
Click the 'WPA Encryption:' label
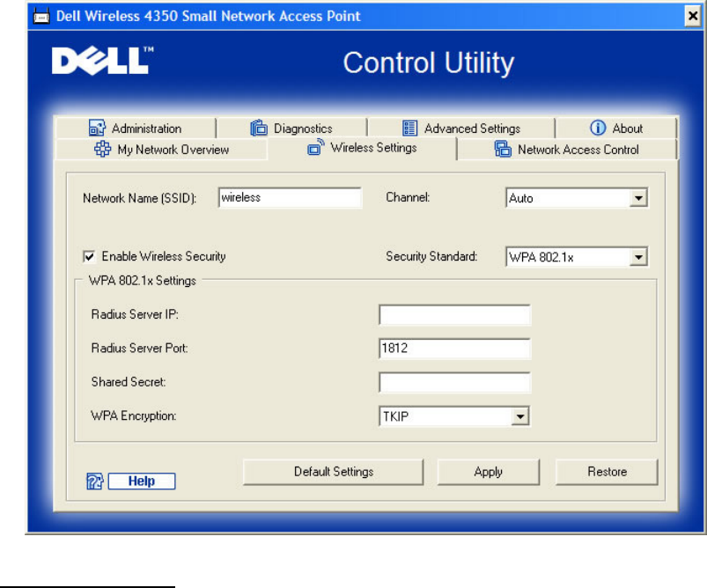[x=134, y=415]
